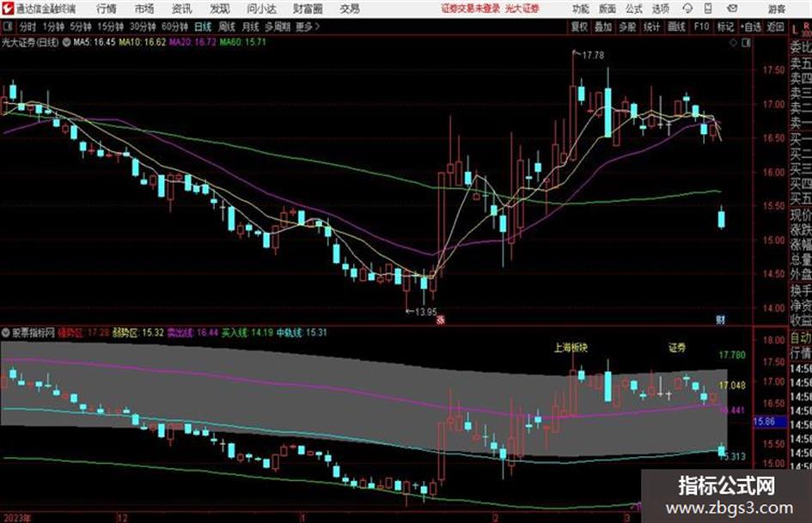812x523 pixels.
Task: Click the 通达信 red logo icon
Action: click(x=8, y=9)
